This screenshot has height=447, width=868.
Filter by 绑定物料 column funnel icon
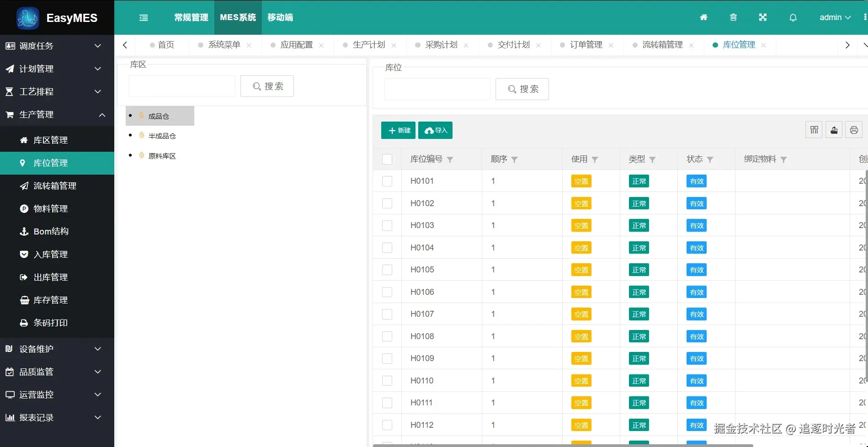point(783,160)
